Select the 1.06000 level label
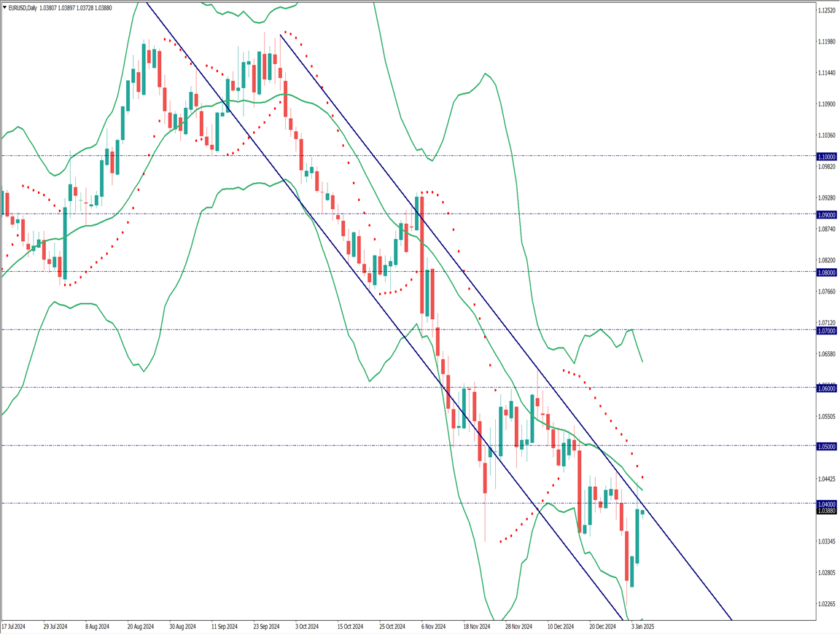Viewport: 840px width, 634px height. tap(827, 388)
